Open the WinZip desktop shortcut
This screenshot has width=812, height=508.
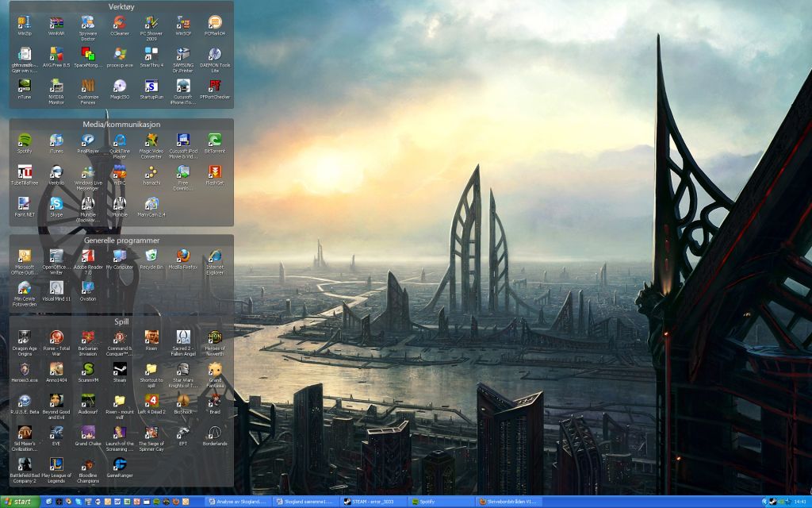pos(25,26)
